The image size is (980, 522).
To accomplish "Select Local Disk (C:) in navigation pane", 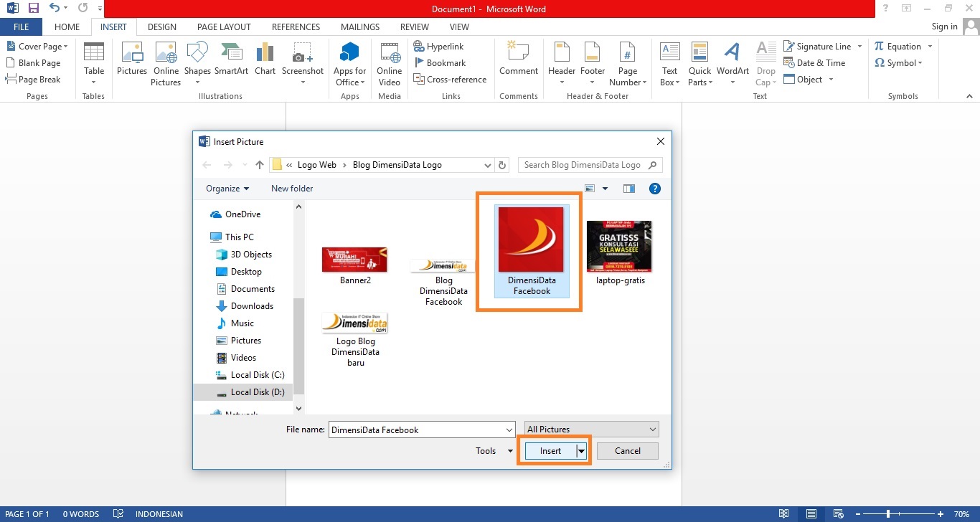I will point(250,375).
